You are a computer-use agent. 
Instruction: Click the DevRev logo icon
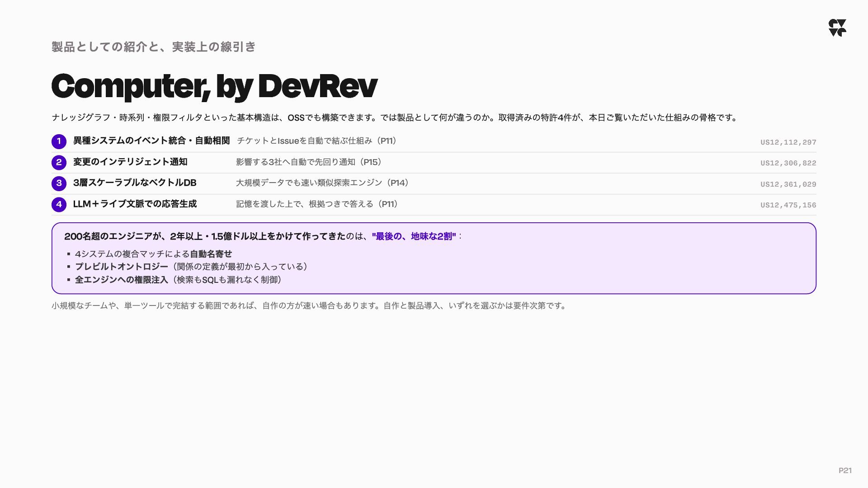point(837,28)
